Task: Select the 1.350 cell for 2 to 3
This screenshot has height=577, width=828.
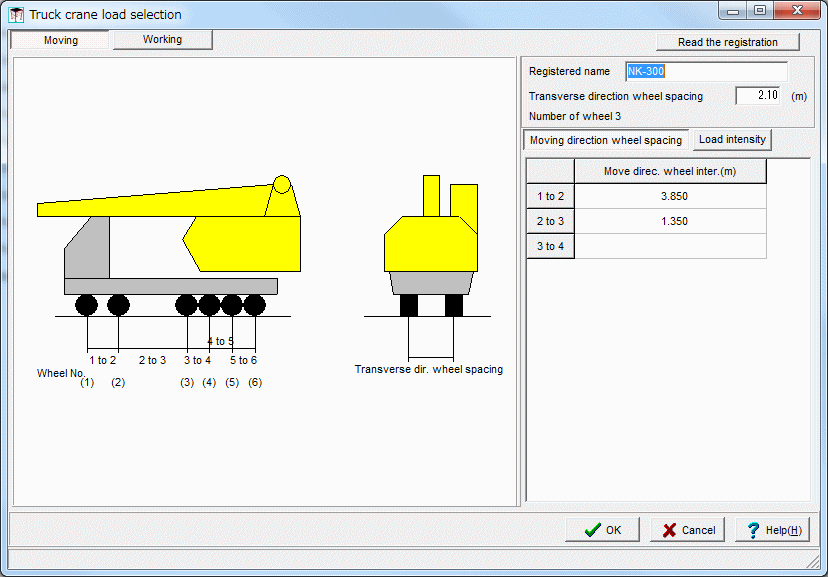Action: tap(670, 221)
